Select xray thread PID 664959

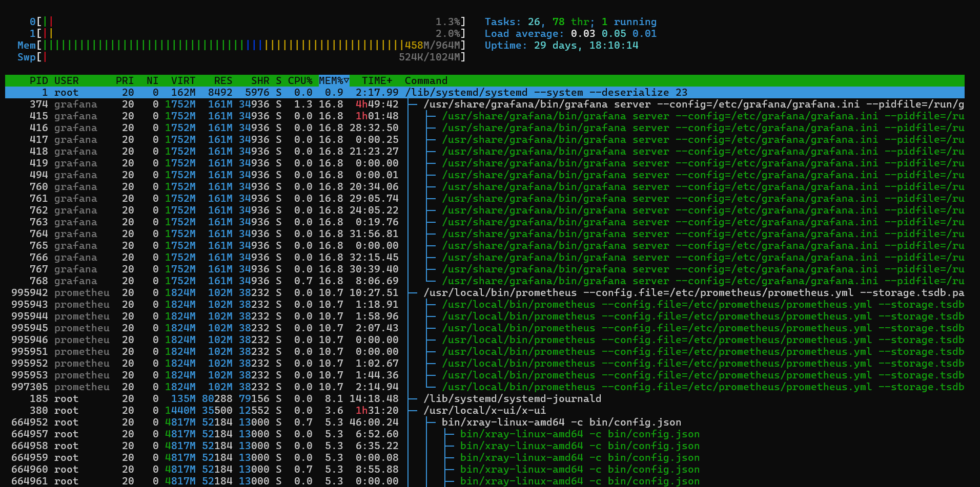[485, 458]
